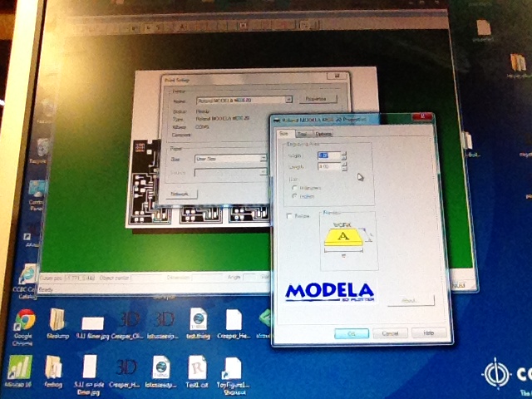532x399 pixels.
Task: Click the yellow engraving preview image
Action: (x=344, y=237)
